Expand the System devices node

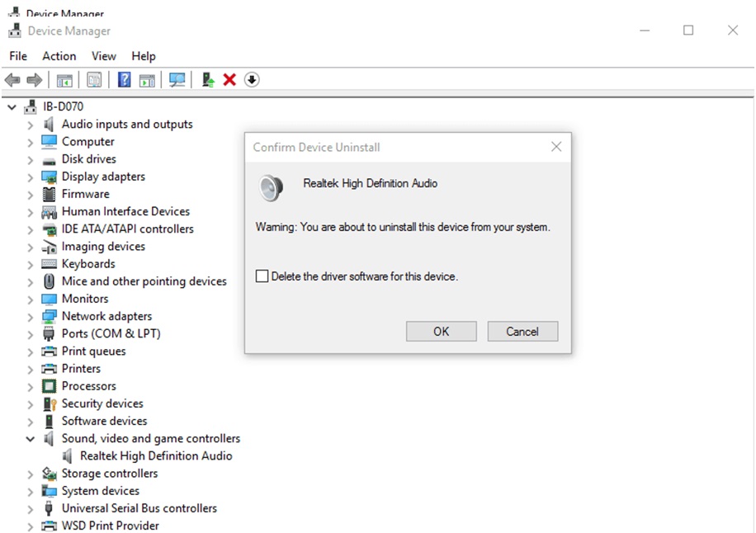[31, 492]
